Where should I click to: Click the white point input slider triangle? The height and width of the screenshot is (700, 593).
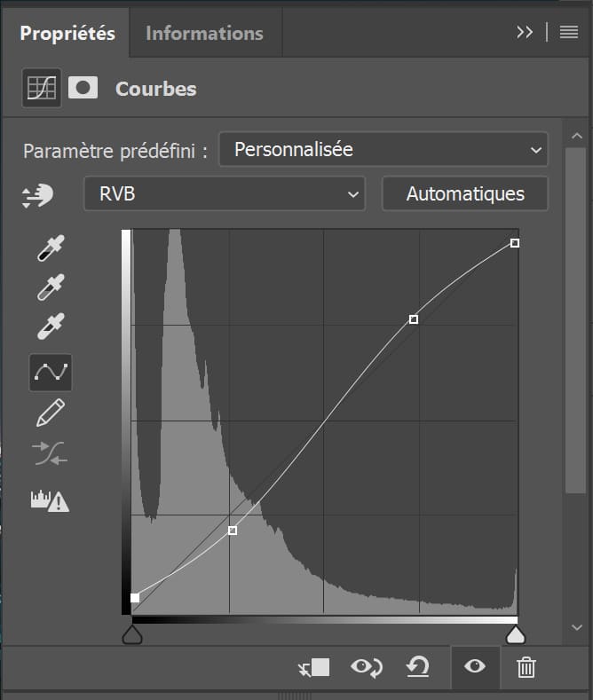tap(515, 635)
